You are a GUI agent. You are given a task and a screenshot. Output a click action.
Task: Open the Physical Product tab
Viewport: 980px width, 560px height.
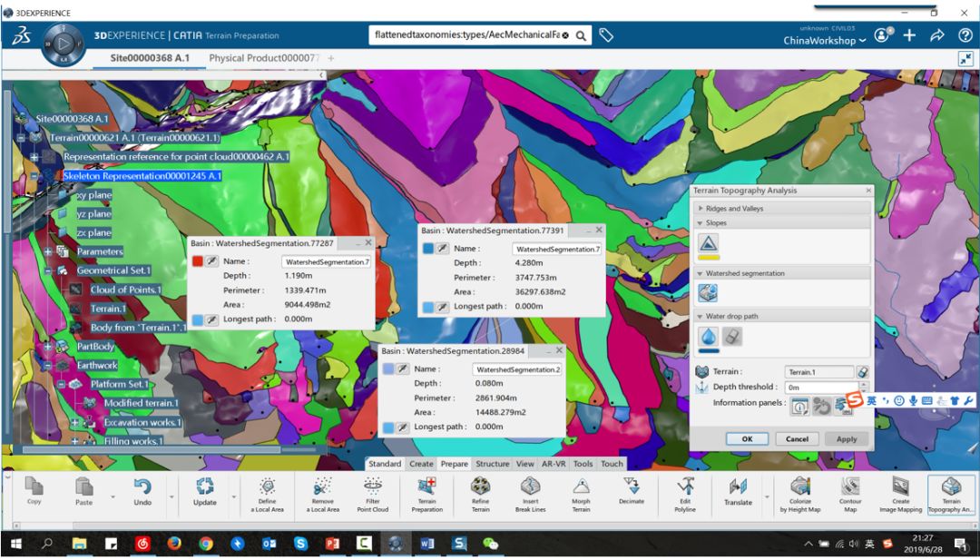click(264, 58)
